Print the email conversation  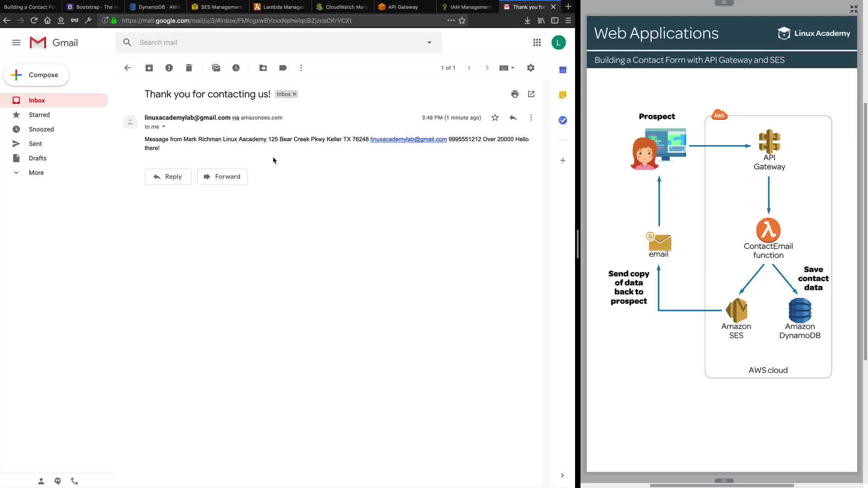514,94
